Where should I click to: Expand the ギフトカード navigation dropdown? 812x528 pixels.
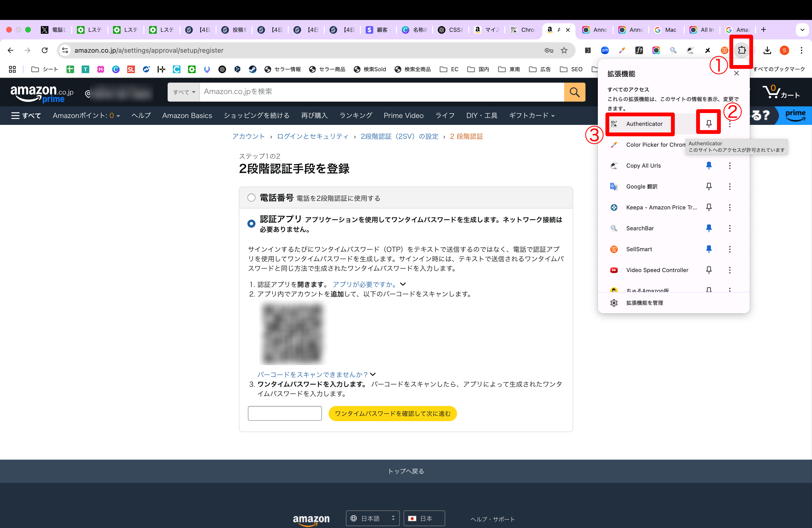(532, 116)
